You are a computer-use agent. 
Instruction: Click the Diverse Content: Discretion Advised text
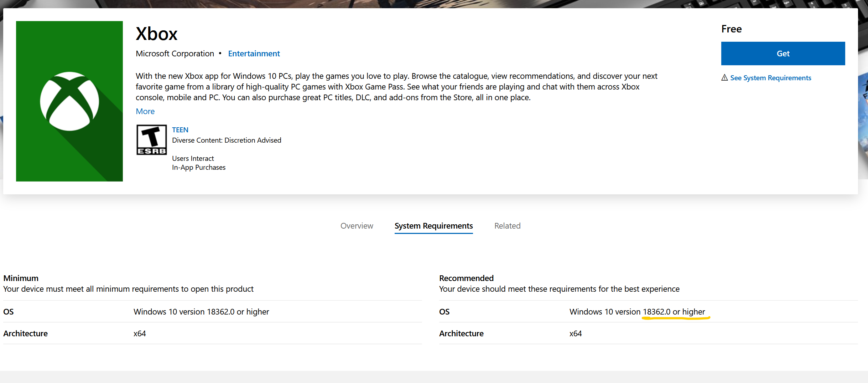coord(227,140)
